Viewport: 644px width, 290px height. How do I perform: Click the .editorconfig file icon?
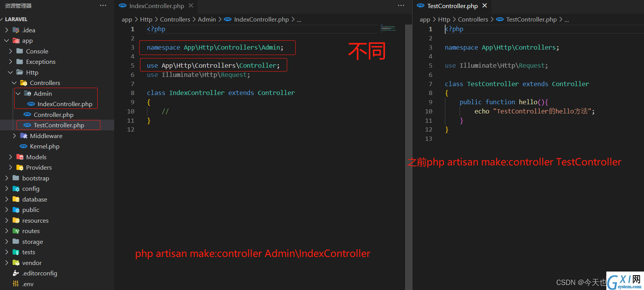click(x=16, y=273)
